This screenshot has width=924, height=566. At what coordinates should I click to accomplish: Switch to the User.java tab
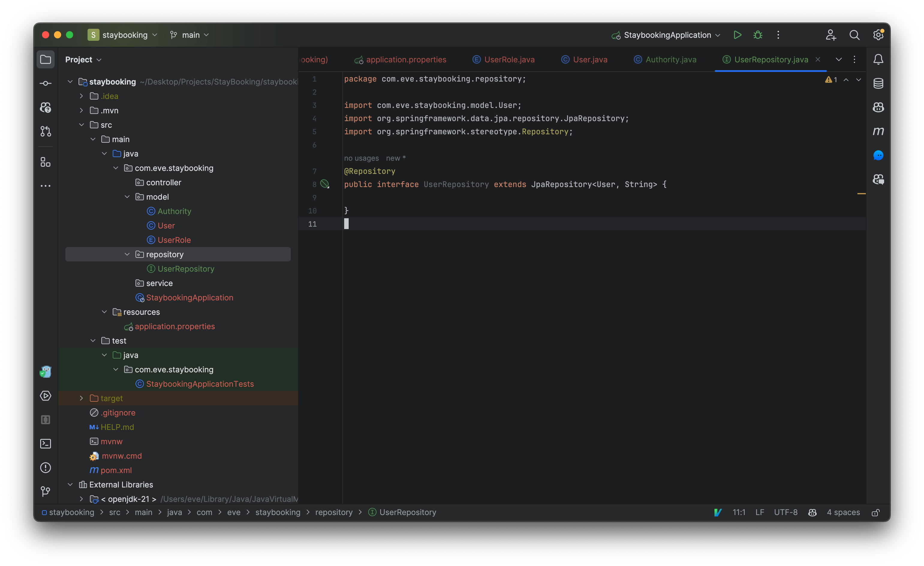point(589,60)
